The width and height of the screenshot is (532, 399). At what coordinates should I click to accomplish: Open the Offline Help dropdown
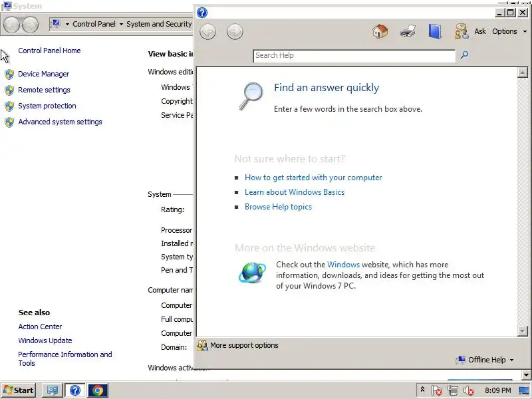point(485,360)
